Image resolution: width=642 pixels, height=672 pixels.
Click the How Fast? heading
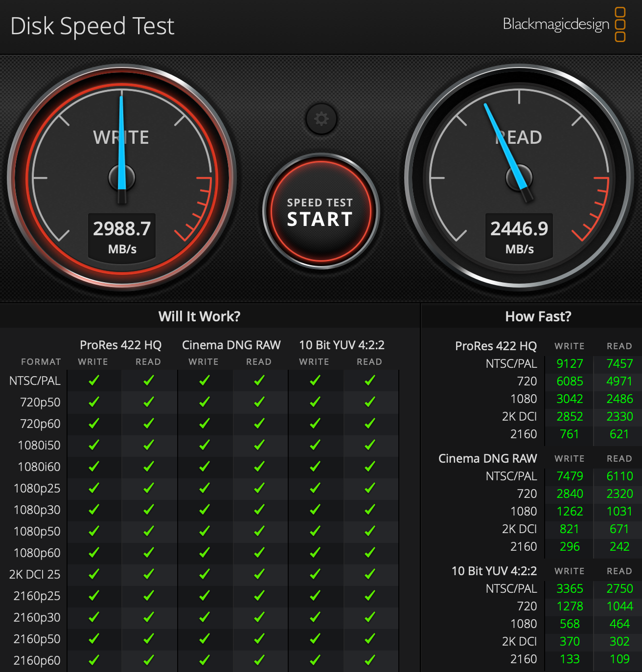point(538,316)
